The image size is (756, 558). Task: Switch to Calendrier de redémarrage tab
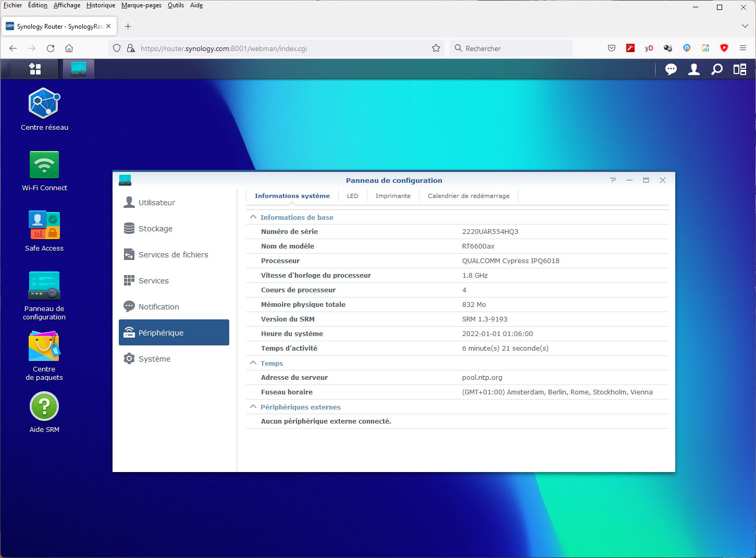[468, 196]
